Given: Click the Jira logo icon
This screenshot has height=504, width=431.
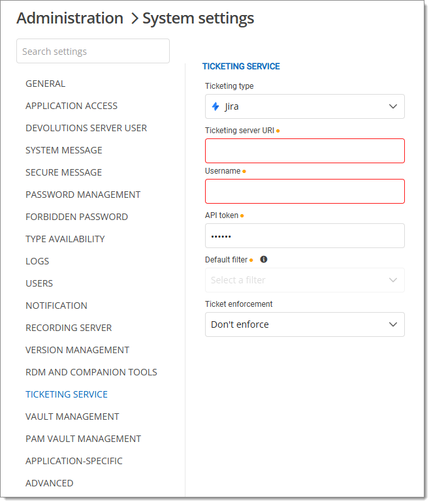Looking at the screenshot, I should [215, 106].
